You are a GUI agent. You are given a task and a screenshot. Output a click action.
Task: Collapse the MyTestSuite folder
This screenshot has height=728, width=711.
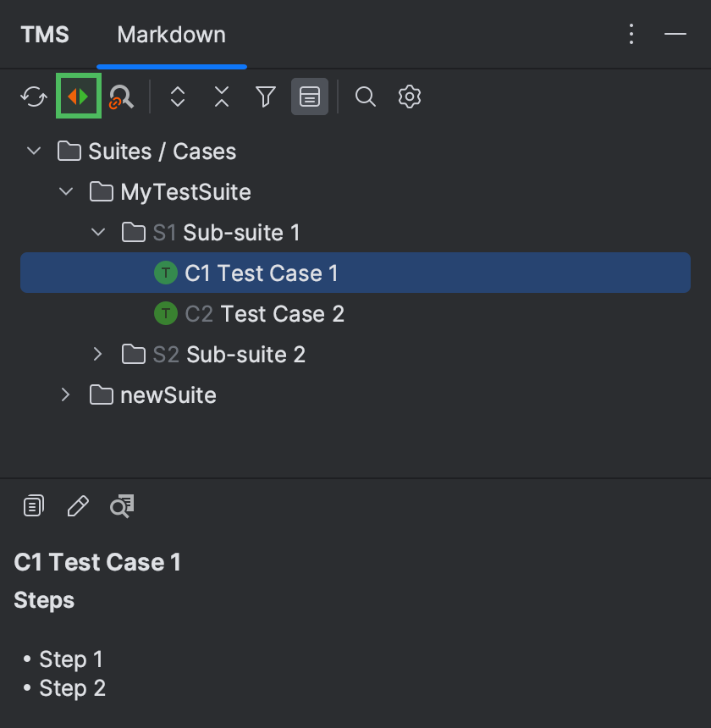(x=66, y=191)
